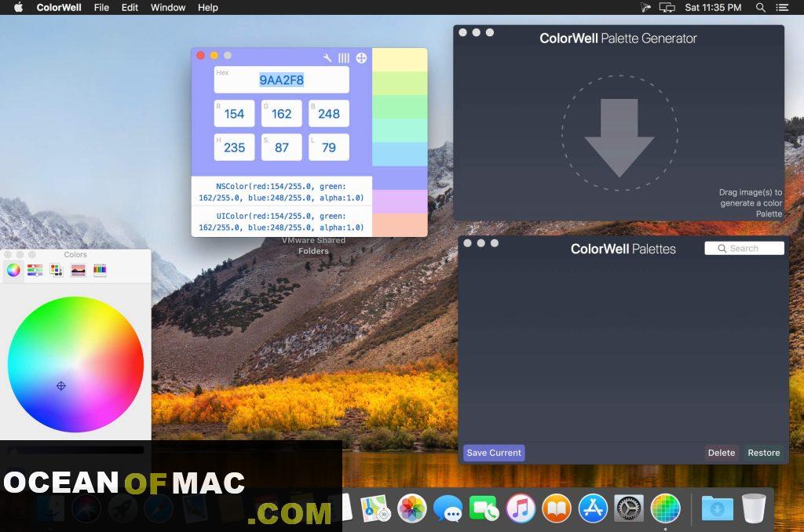The image size is (804, 532).
Task: Pick the light green swatch in ColorWell
Action: click(x=400, y=107)
